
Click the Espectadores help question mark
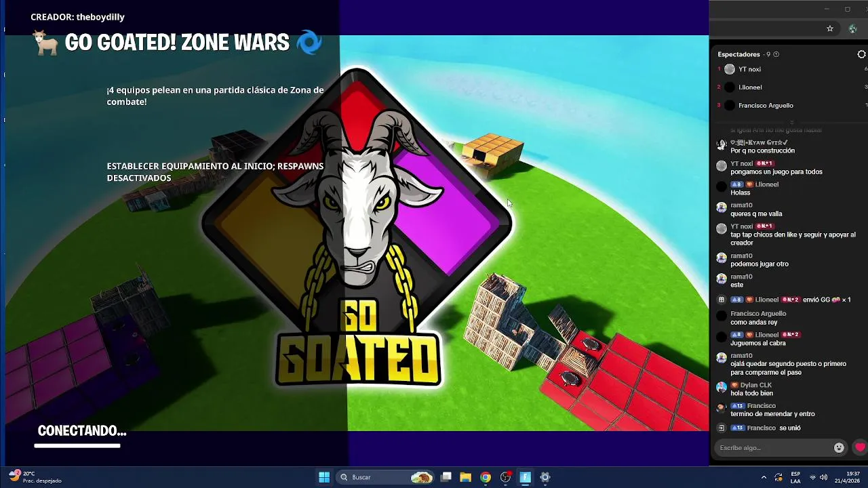[776, 54]
